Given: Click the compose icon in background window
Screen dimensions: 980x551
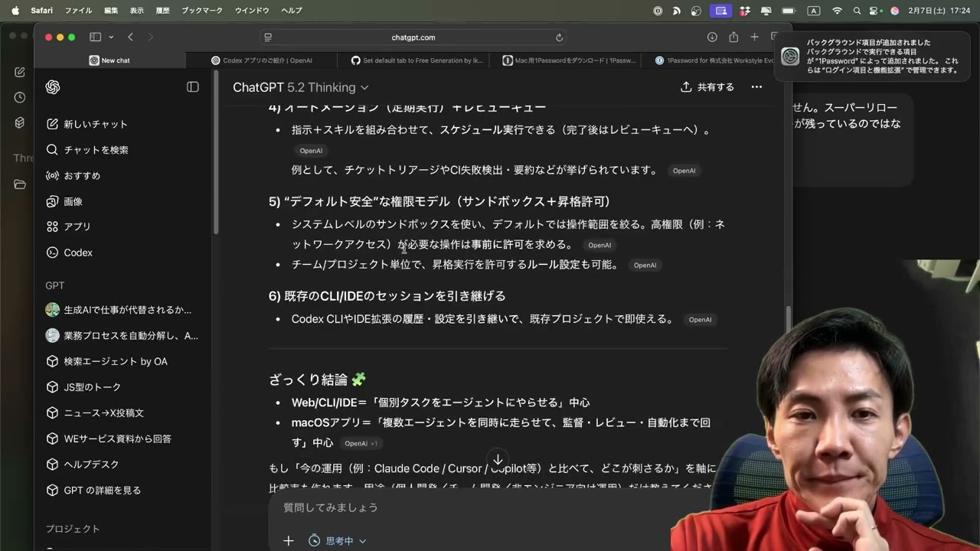Looking at the screenshot, I should [x=20, y=72].
